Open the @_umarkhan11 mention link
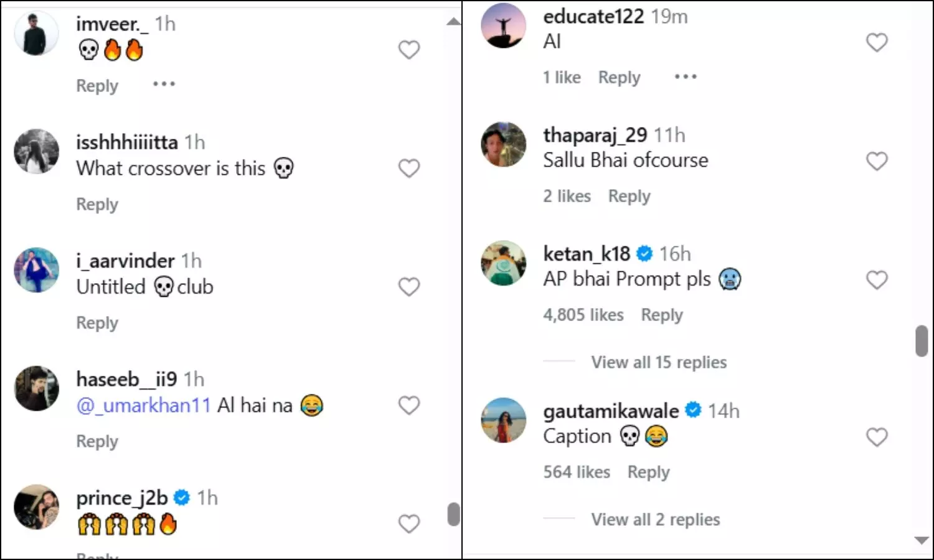Screen dimensions: 934x560 (143, 406)
